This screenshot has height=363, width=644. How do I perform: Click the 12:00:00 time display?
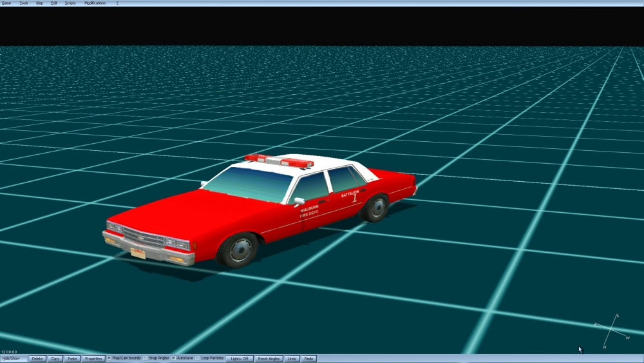pos(9,352)
